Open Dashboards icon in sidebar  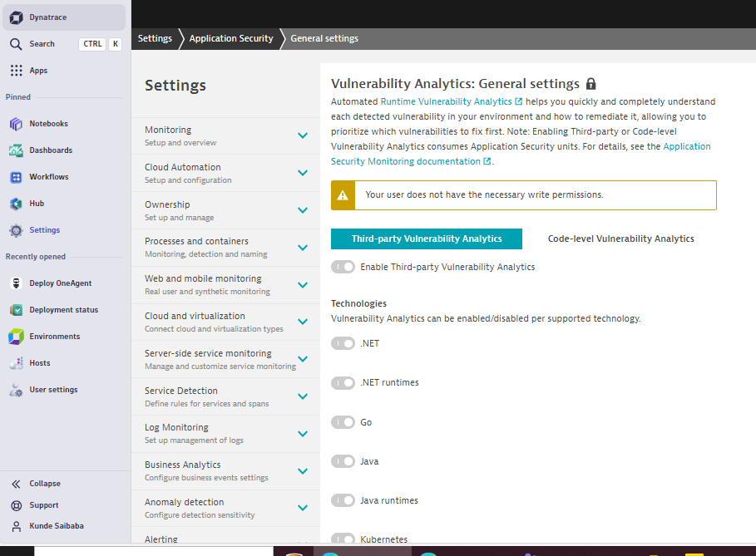(x=16, y=150)
